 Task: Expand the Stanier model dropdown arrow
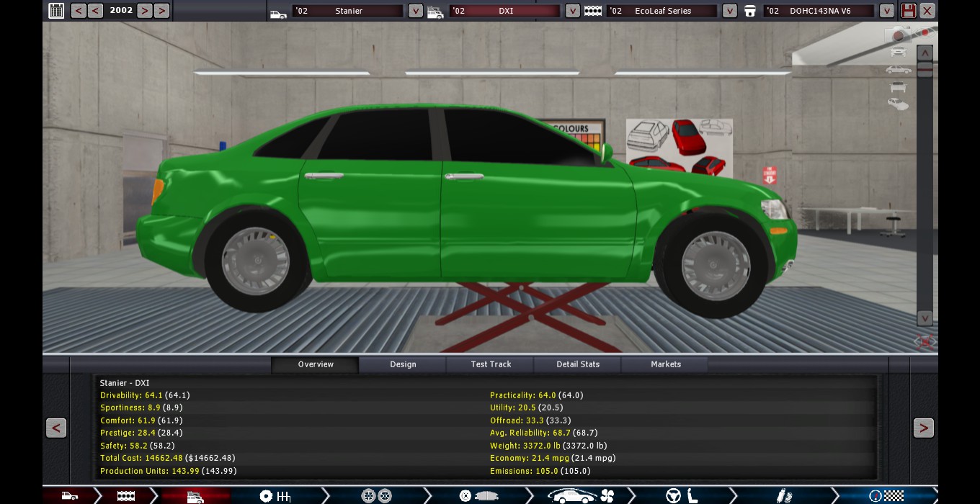pos(415,11)
